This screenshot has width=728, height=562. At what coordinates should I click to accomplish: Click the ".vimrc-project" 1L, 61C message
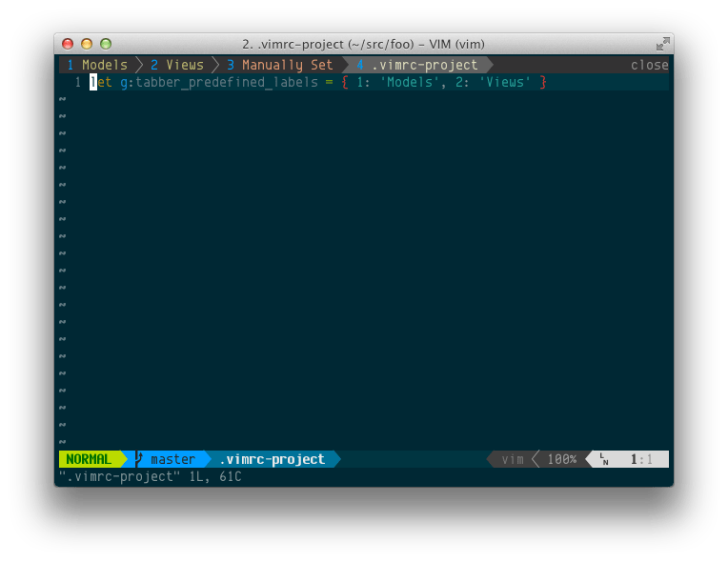pyautogui.click(x=151, y=476)
